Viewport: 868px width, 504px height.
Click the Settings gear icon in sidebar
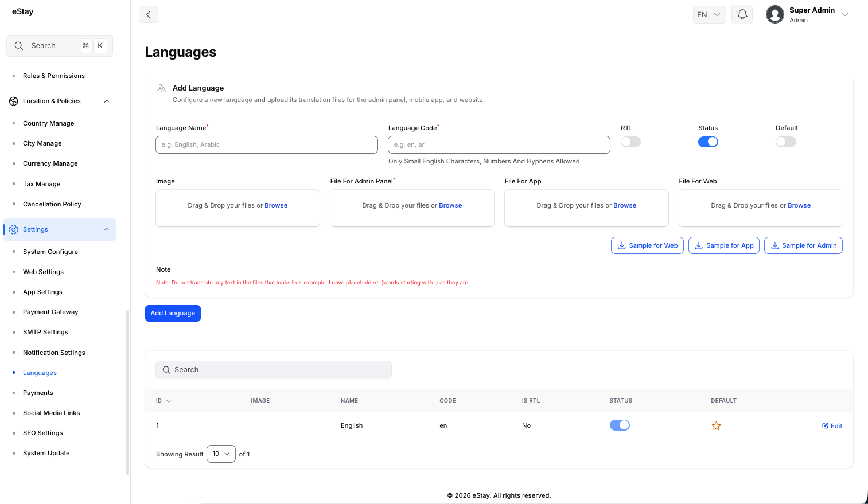14,229
